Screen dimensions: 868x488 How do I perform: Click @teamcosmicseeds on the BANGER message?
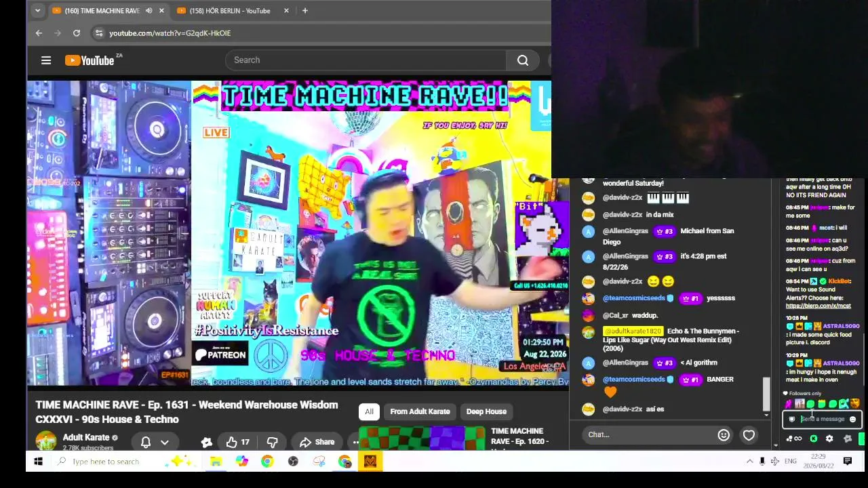pos(634,380)
